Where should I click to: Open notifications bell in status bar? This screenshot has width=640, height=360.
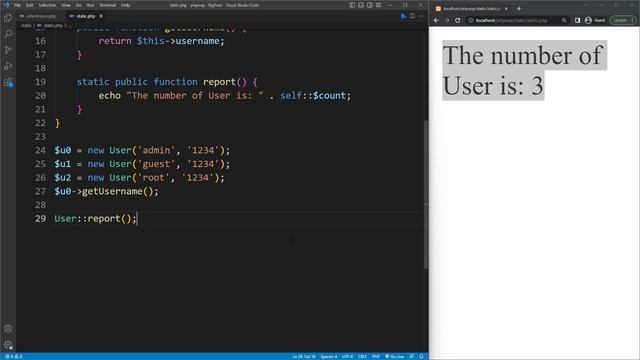421,356
